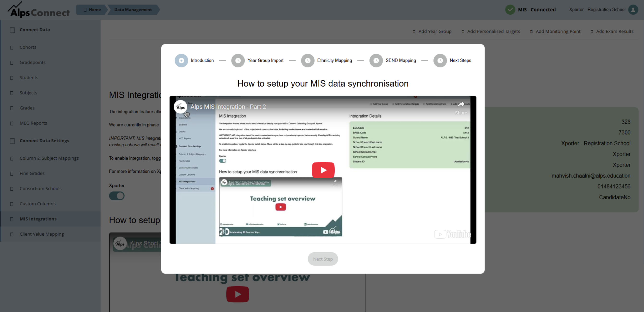Click Add Year Group link text

point(435,31)
